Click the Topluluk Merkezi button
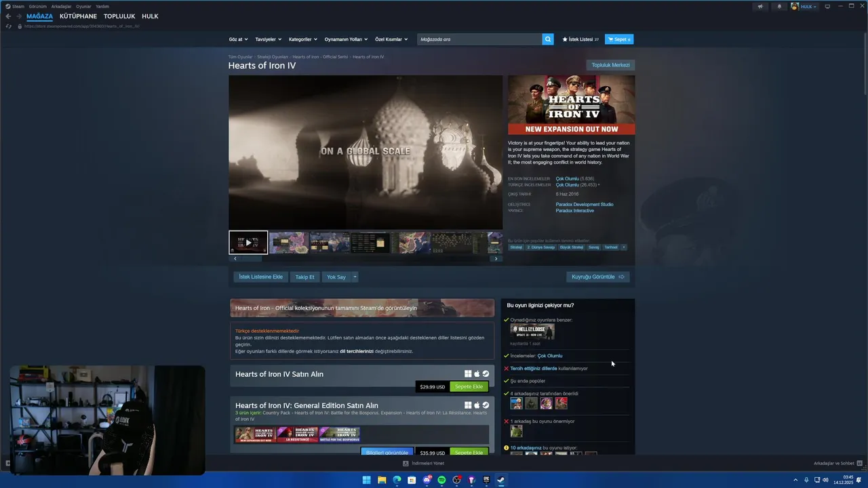The image size is (868, 488). [x=610, y=65]
